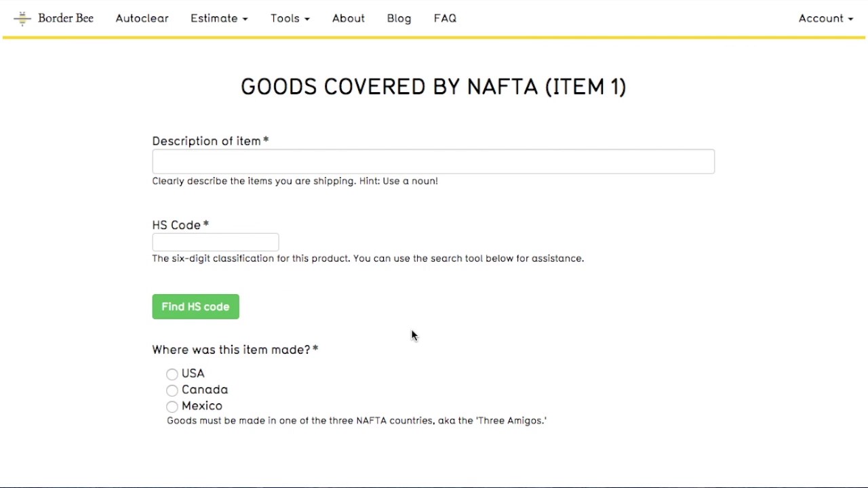Click the 'Clearly describe the items' hint text
The height and width of the screenshot is (488, 868).
[x=295, y=181]
